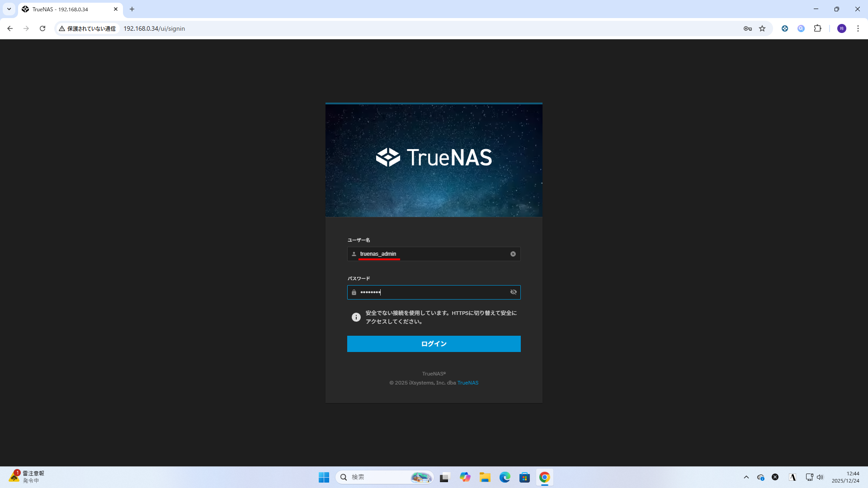The width and height of the screenshot is (868, 488).
Task: Toggle password visibility eye icon
Action: pyautogui.click(x=514, y=292)
